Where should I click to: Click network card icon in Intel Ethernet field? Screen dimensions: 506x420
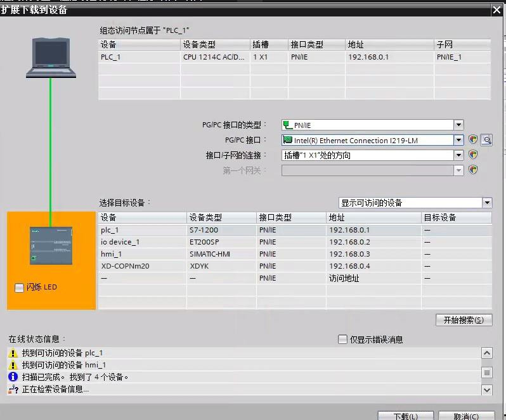(x=287, y=139)
